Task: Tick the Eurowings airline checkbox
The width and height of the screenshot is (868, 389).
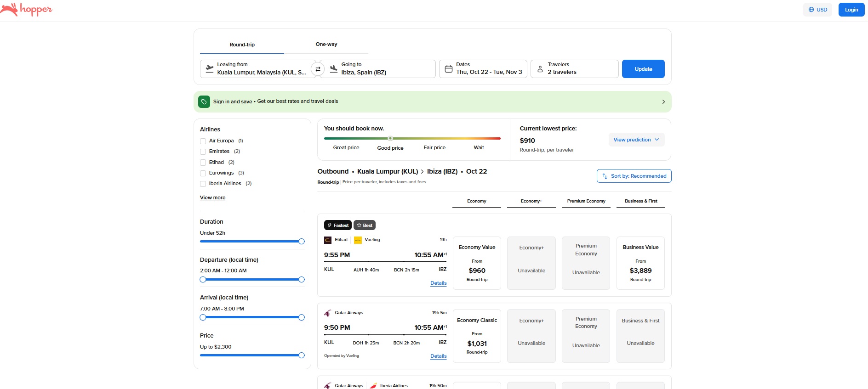Action: [x=203, y=173]
